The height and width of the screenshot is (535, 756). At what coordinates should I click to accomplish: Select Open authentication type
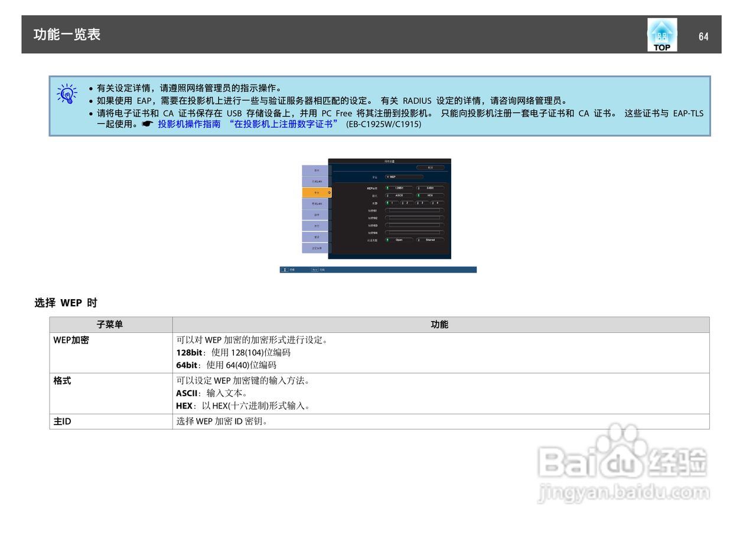(399, 240)
